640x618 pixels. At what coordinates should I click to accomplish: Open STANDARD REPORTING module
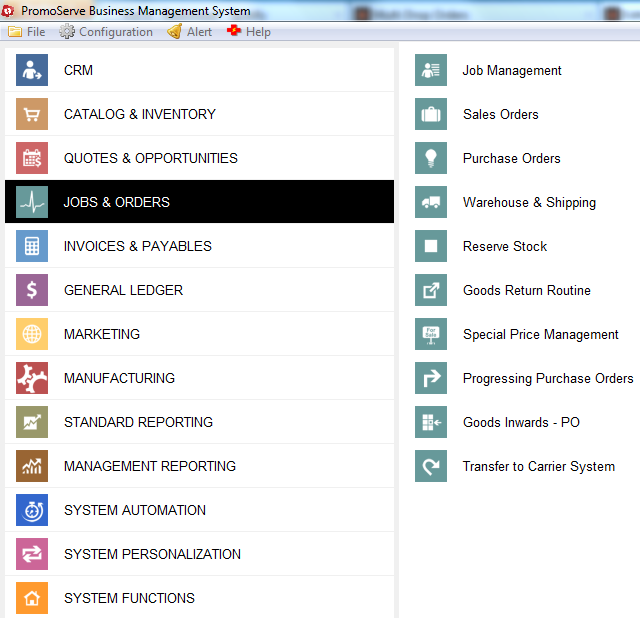point(200,422)
